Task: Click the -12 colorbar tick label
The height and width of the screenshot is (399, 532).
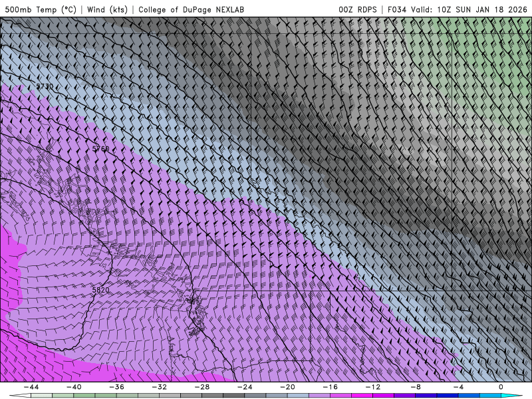Action: (373, 387)
